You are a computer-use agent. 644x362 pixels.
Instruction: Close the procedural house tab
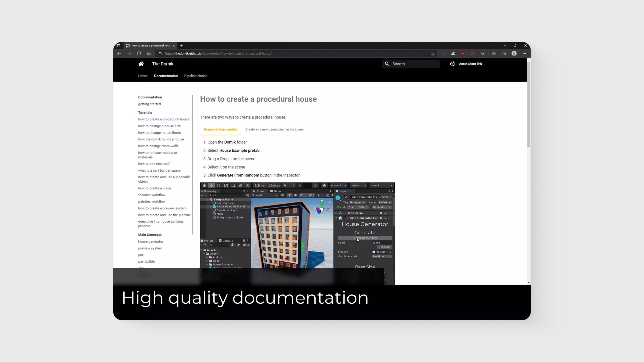(x=173, y=45)
